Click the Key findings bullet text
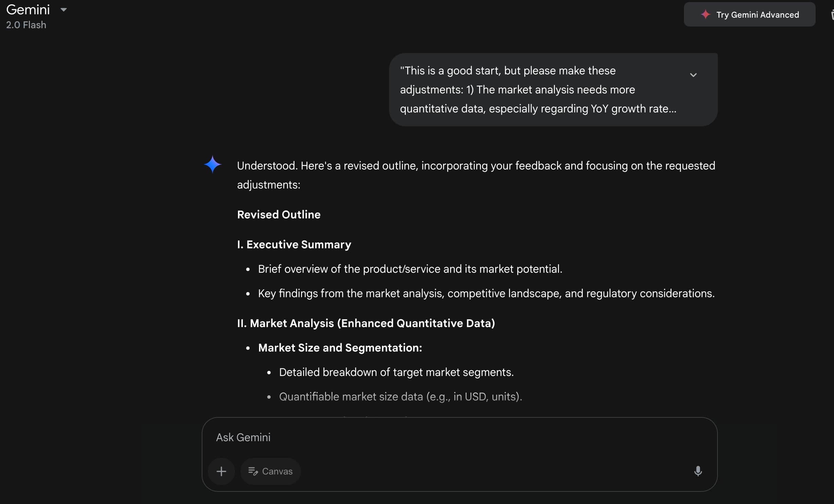 (x=486, y=293)
